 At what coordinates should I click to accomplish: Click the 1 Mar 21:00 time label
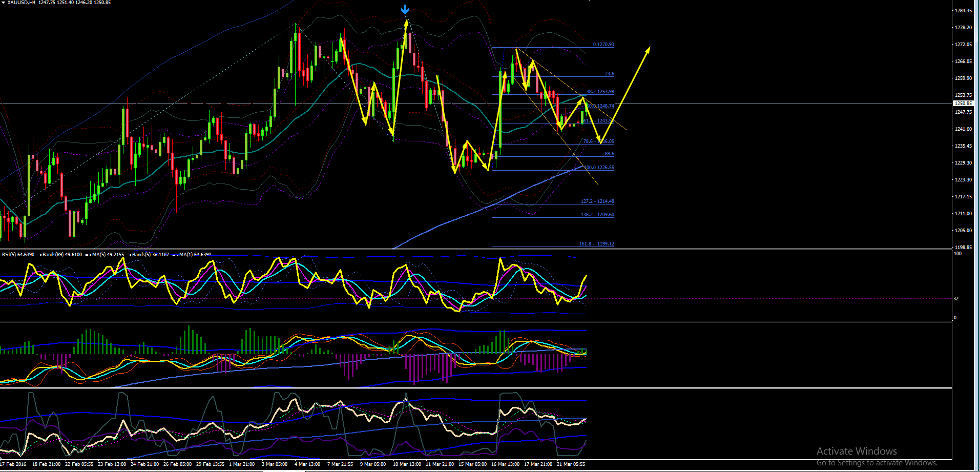coord(242,464)
